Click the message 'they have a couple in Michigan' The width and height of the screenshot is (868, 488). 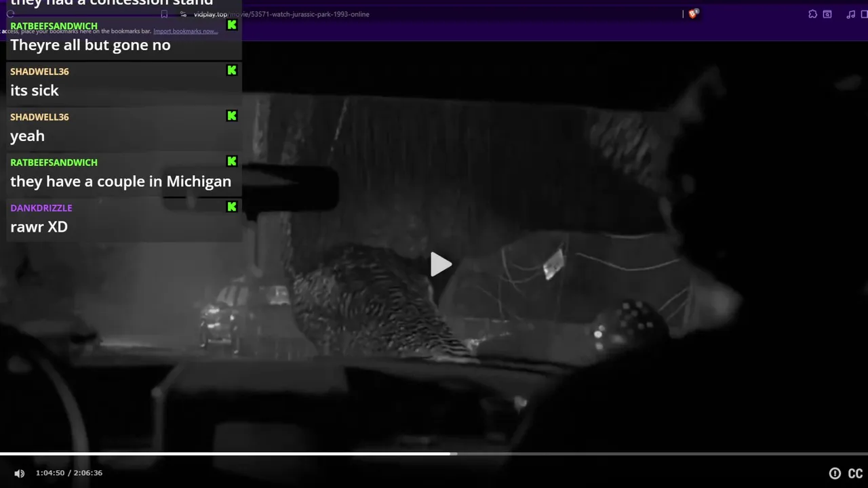pos(121,181)
